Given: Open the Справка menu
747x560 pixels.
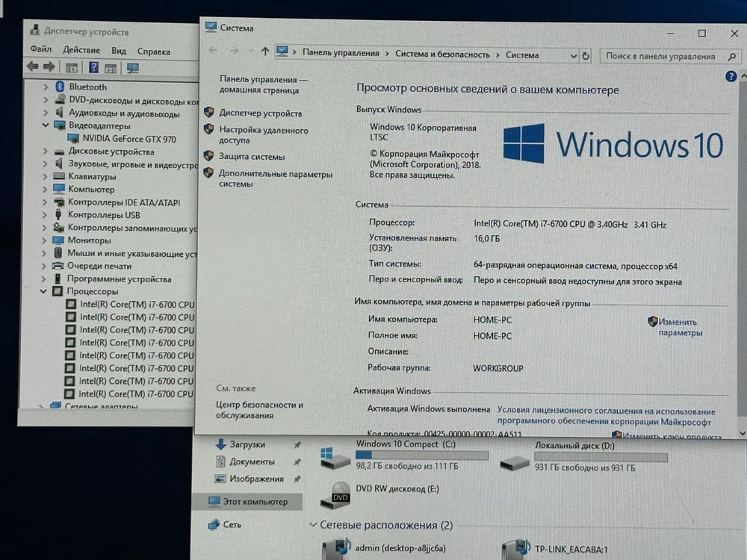Looking at the screenshot, I should 153,52.
